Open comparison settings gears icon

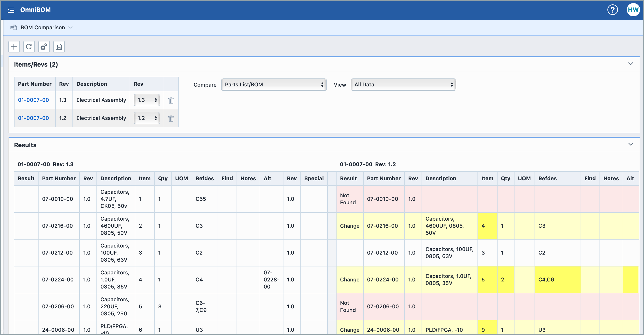44,47
